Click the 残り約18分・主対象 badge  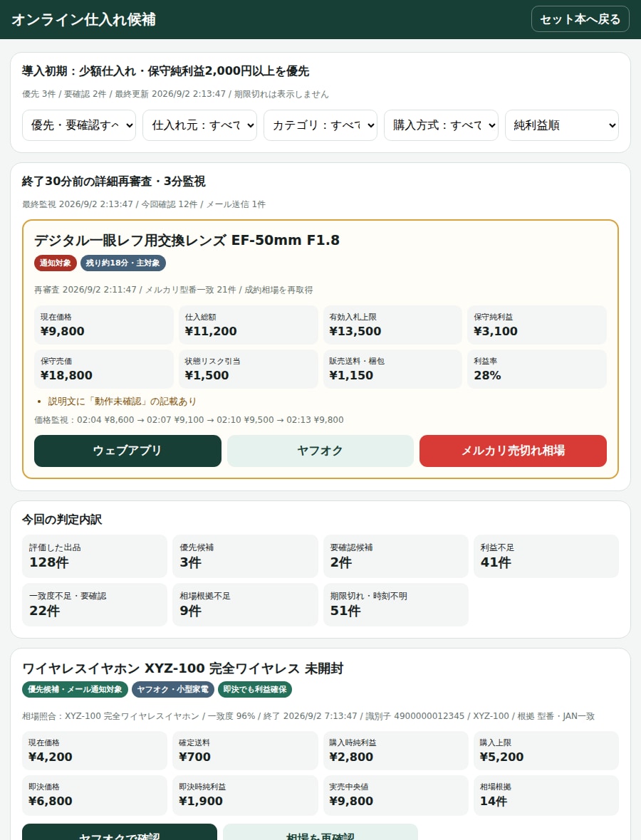(123, 263)
